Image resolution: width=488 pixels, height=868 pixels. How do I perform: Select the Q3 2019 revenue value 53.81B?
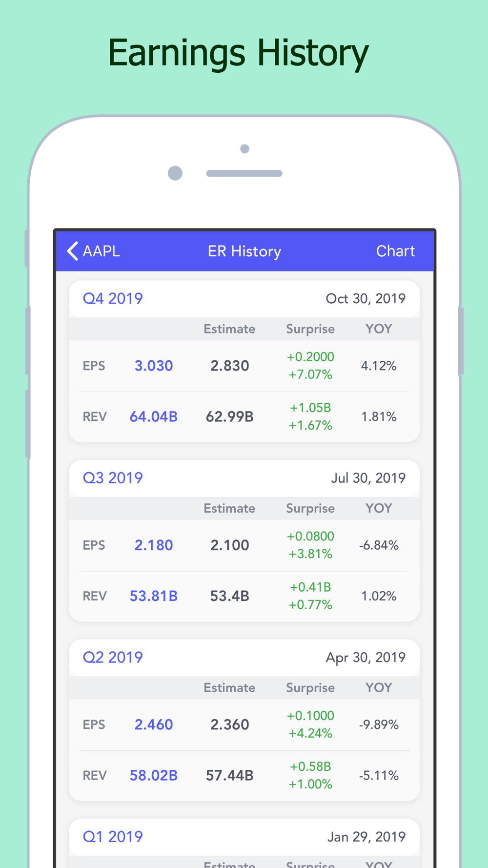click(154, 596)
